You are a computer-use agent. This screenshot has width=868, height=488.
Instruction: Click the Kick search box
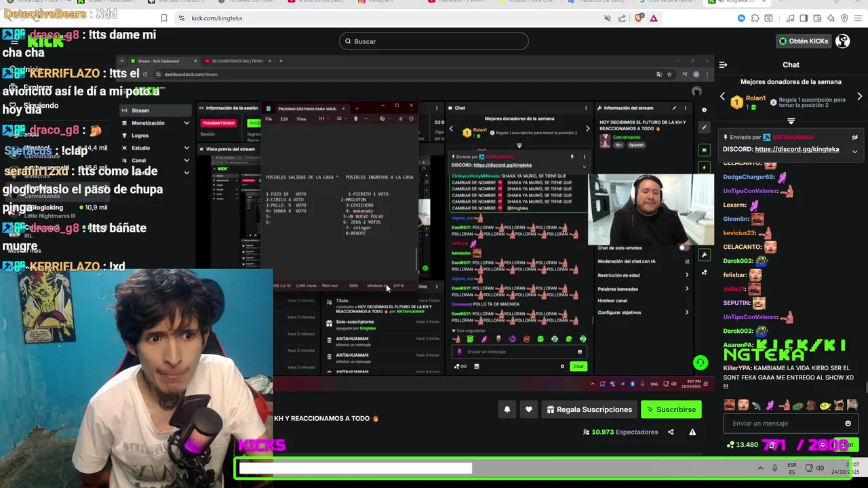[x=434, y=41]
